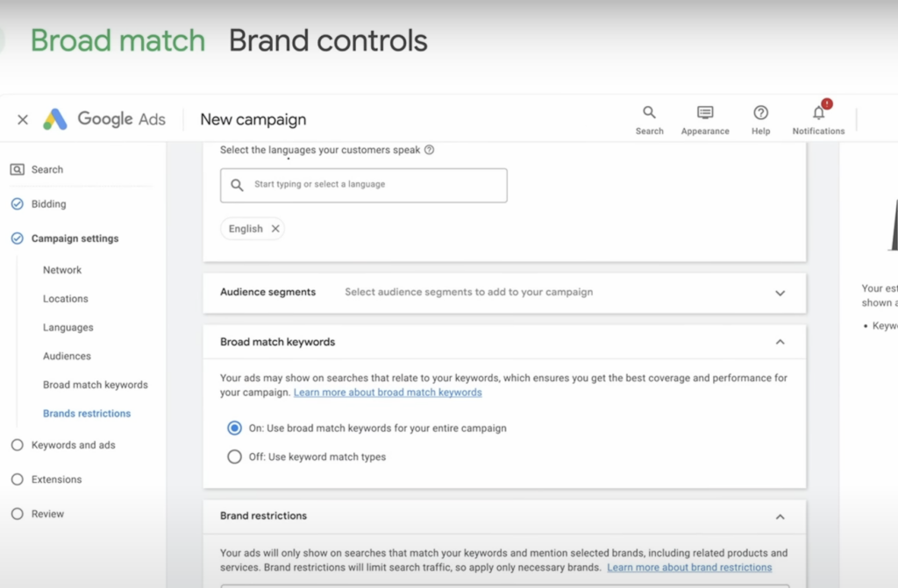Click the New campaign title
This screenshot has height=588, width=898.
click(253, 119)
